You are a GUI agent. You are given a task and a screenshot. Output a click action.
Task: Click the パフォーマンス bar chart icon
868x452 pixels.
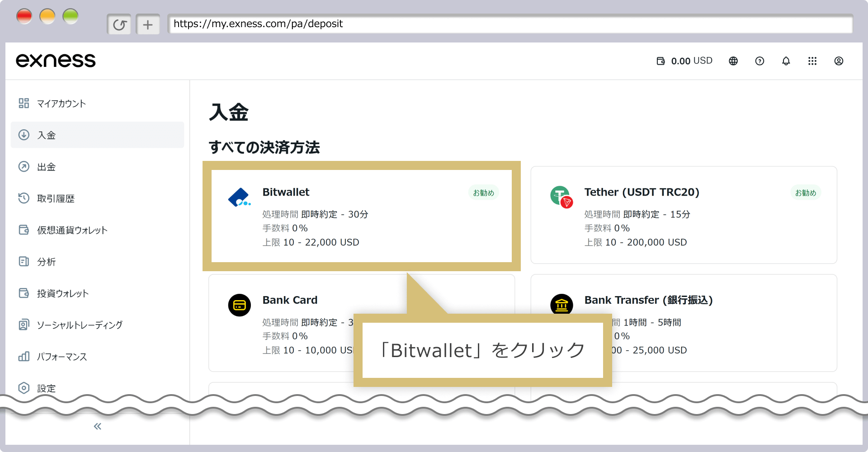(x=24, y=356)
